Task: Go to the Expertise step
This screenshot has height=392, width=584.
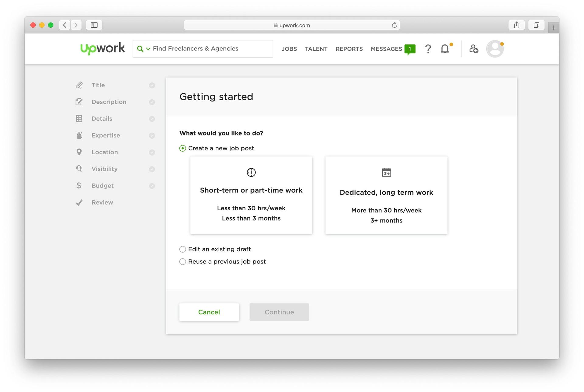Action: (x=106, y=136)
